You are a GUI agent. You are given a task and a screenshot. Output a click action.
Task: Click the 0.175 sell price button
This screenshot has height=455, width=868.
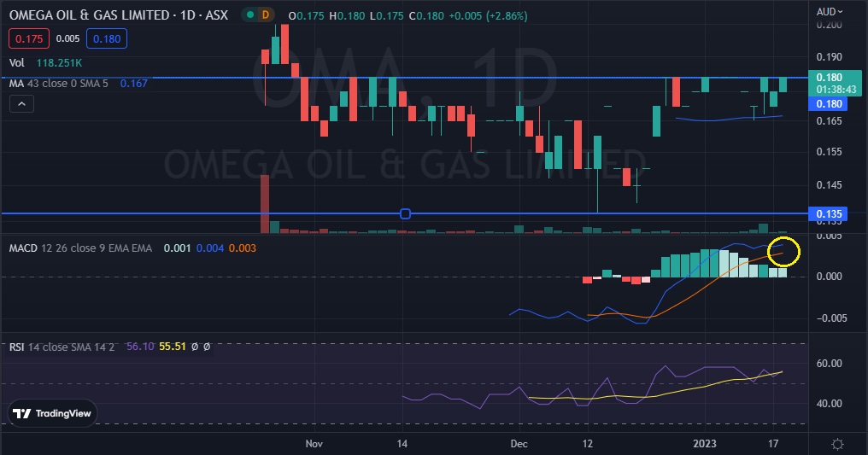point(29,38)
